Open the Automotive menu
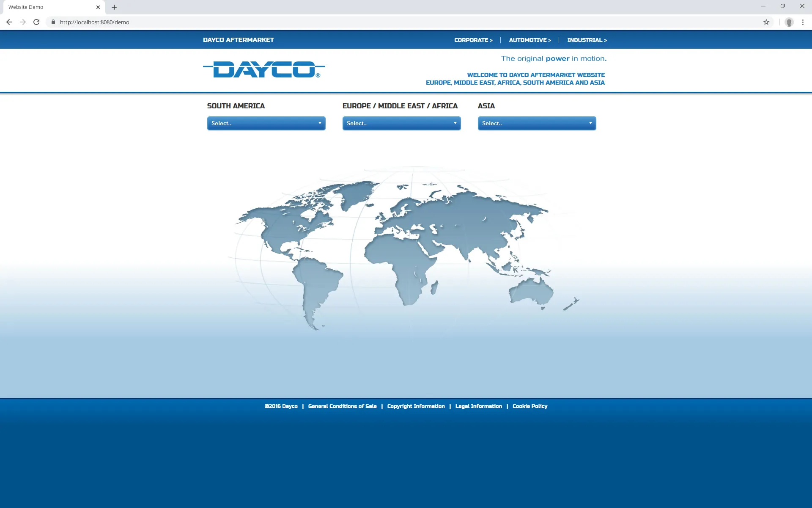The height and width of the screenshot is (508, 812). click(x=530, y=40)
